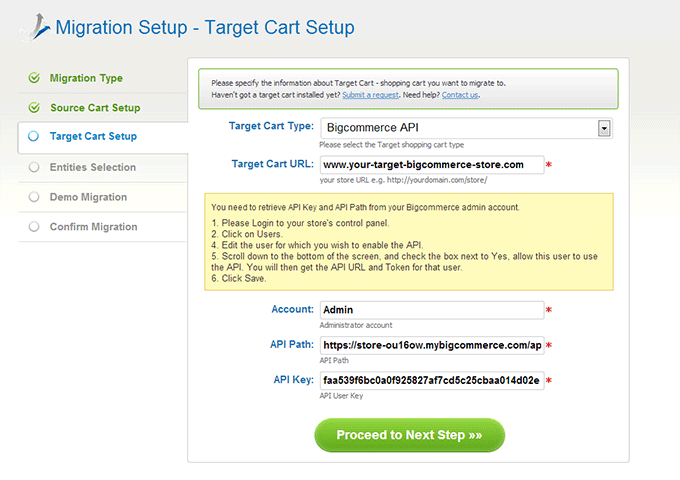Select the grey circle beside Confirm Migration
Viewport: 680px width, 480px height.
click(x=34, y=226)
